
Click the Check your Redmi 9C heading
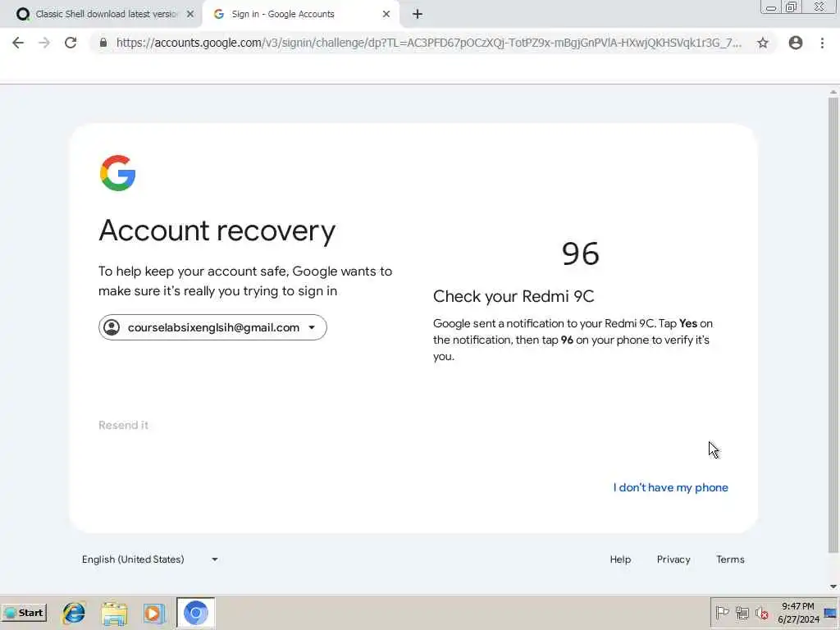tap(514, 296)
